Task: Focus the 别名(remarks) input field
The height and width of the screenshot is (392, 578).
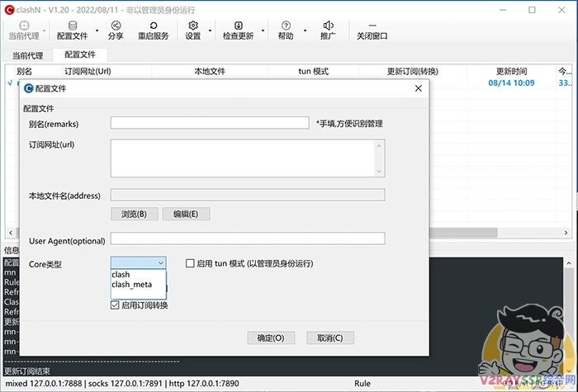Action: click(210, 123)
